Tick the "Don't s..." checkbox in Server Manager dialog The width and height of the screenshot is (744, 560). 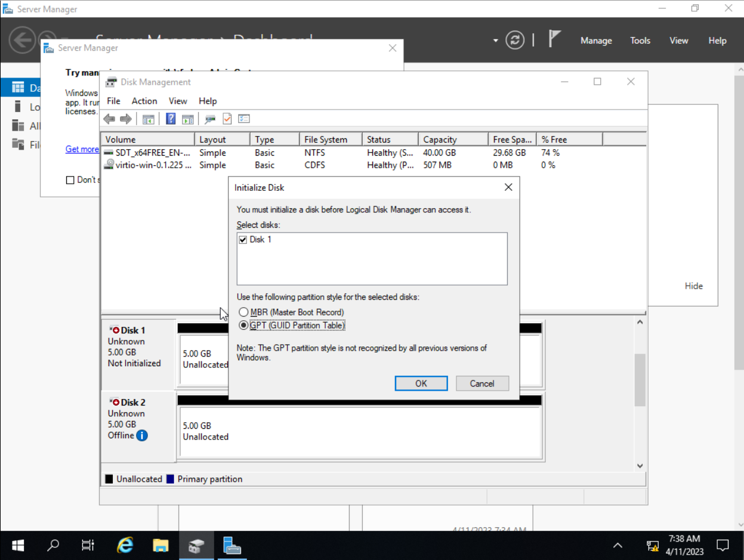pyautogui.click(x=70, y=180)
